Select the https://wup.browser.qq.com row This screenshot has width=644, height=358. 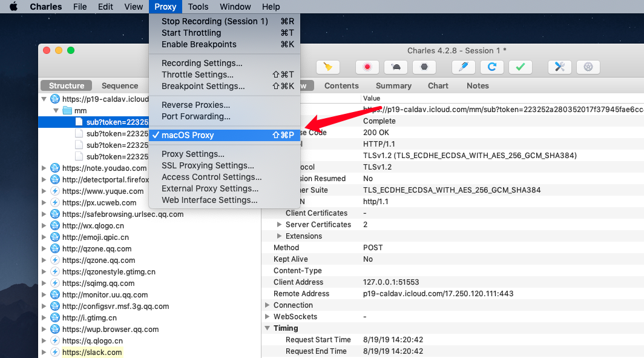tap(149, 330)
